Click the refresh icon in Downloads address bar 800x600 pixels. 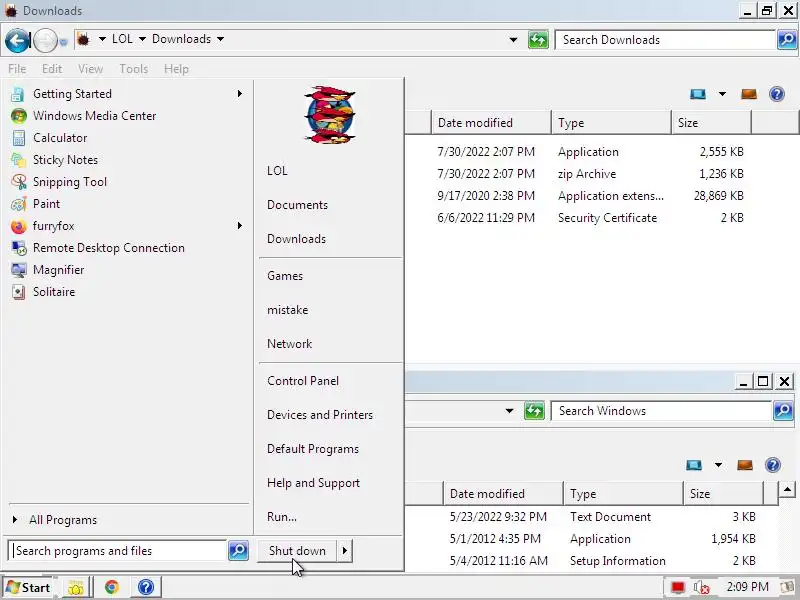pyautogui.click(x=538, y=40)
